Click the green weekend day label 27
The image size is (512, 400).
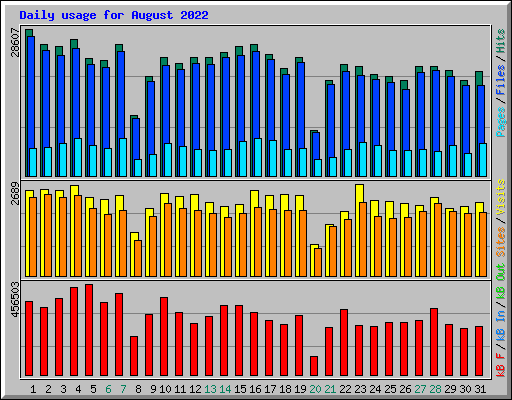point(420,389)
